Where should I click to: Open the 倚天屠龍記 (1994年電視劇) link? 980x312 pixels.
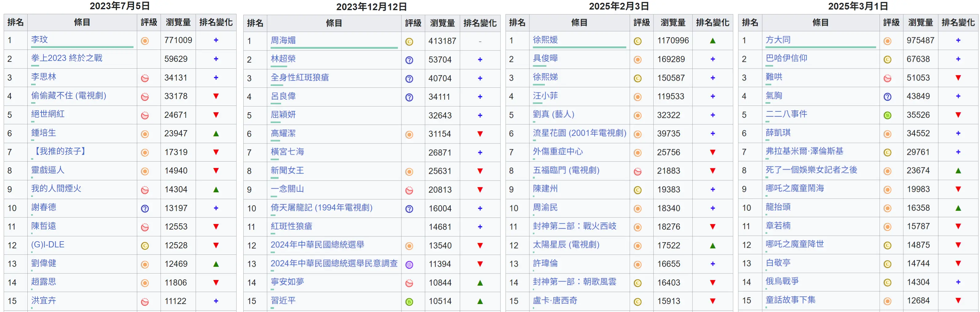[321, 208]
